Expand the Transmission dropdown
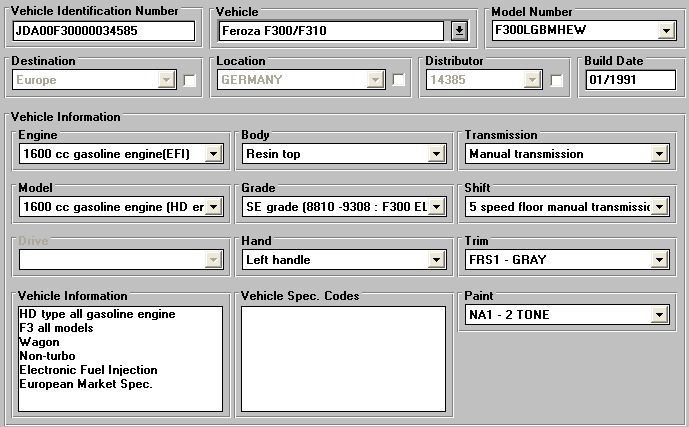 tap(659, 154)
